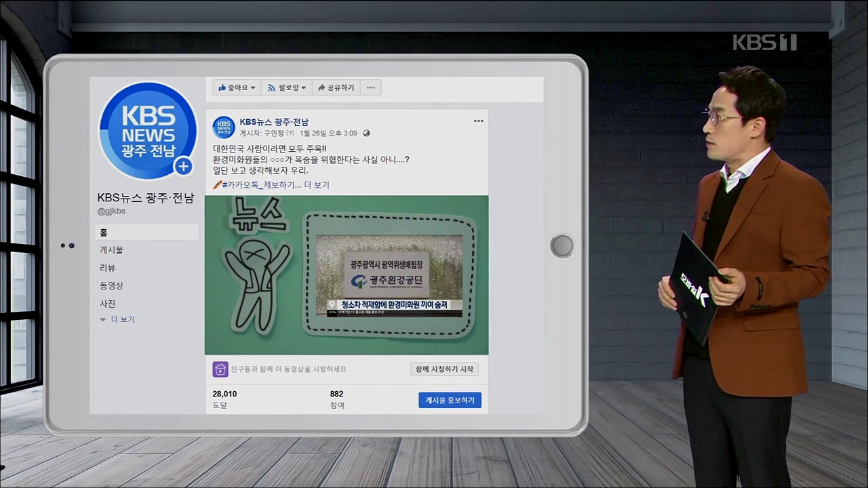
Task: Expand post text with 더 보기
Action: point(317,184)
